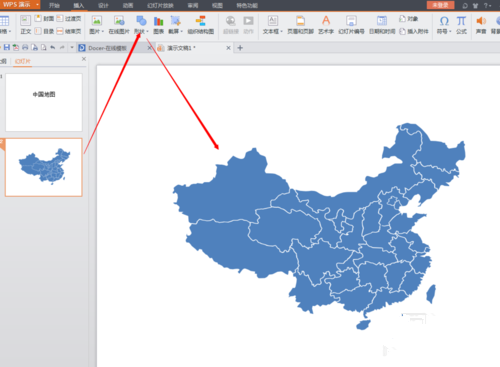Viewport: 500px width, 367px height.
Task: Redo the last action
Action: (62, 48)
